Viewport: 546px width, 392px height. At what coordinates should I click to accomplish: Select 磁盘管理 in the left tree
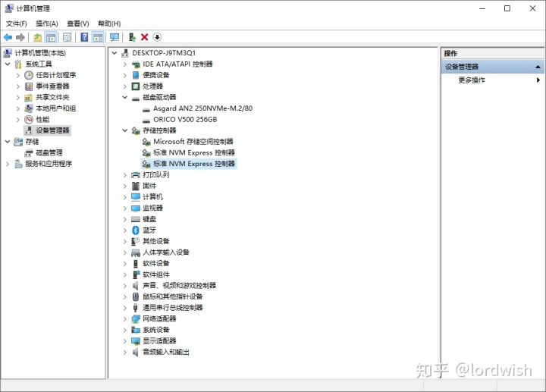coord(49,153)
